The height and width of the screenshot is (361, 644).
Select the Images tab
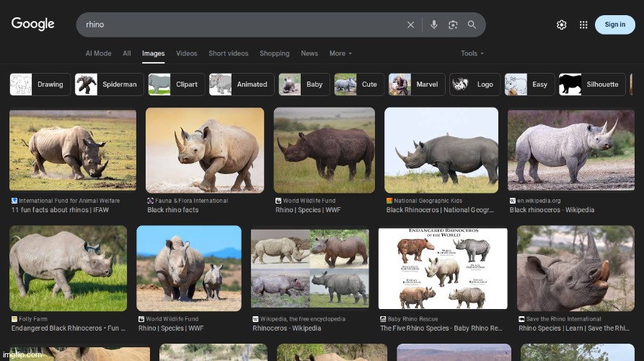153,53
